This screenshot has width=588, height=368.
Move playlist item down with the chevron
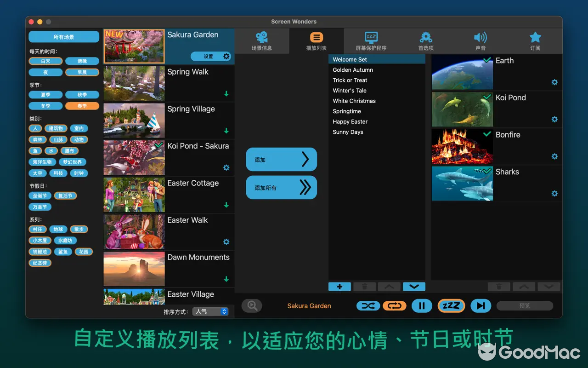coord(414,286)
